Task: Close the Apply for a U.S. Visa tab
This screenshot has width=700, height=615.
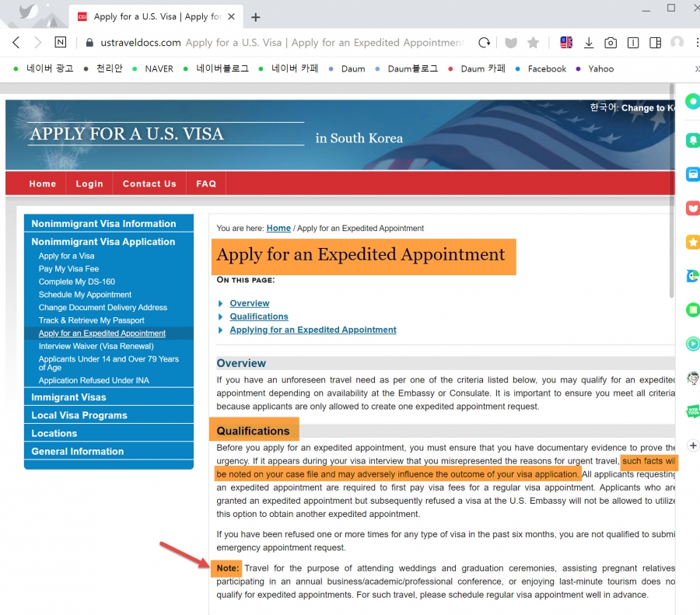Action: click(x=231, y=16)
